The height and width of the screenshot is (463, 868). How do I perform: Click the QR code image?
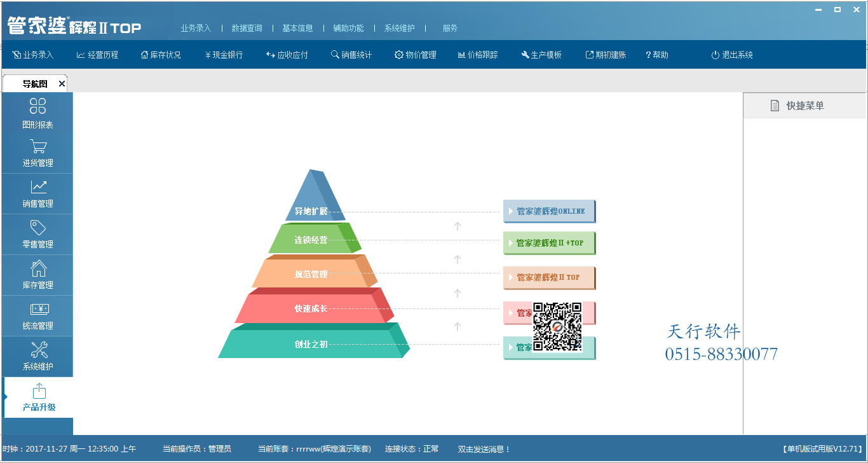tap(557, 327)
